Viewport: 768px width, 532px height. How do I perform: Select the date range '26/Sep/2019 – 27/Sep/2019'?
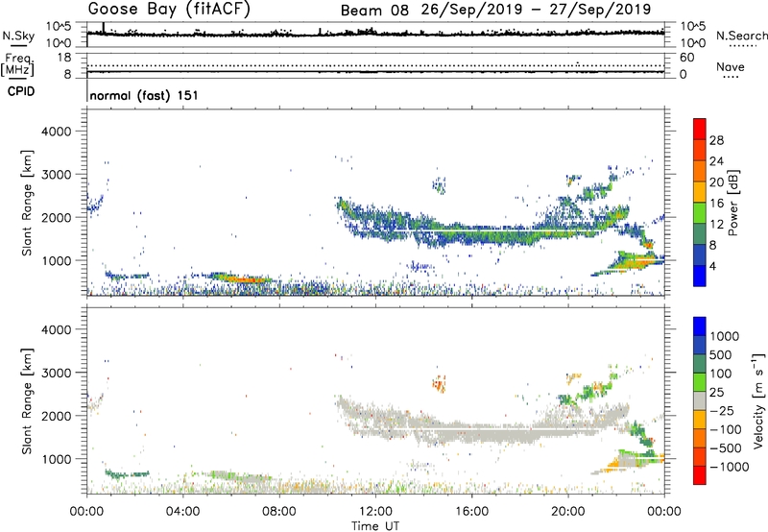coord(536,10)
